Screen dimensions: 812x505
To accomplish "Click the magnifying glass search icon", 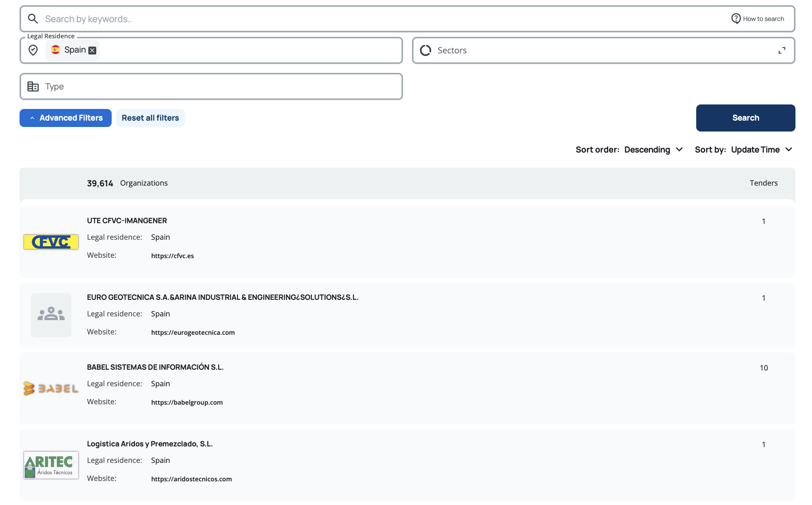I will pyautogui.click(x=33, y=19).
